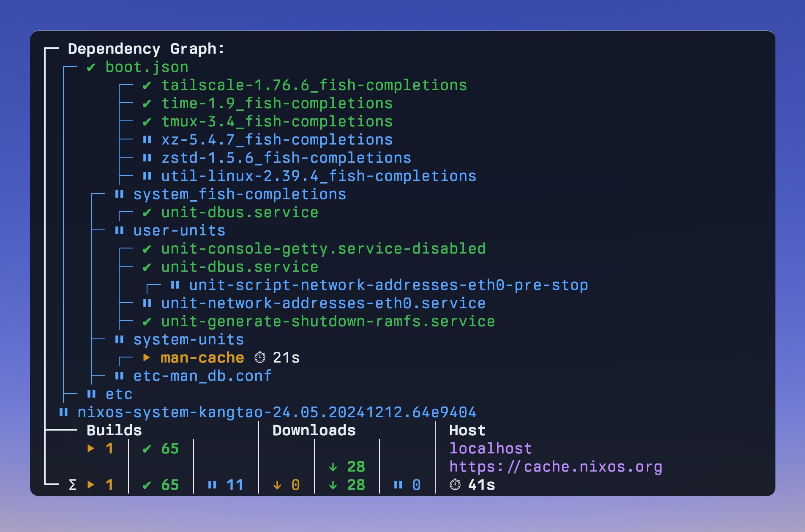Click the Builds column header
The height and width of the screenshot is (532, 805).
[x=114, y=430]
